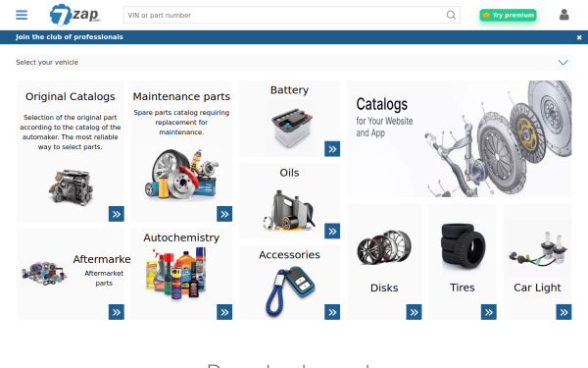
Task: Click the search magnifier icon
Action: [451, 15]
